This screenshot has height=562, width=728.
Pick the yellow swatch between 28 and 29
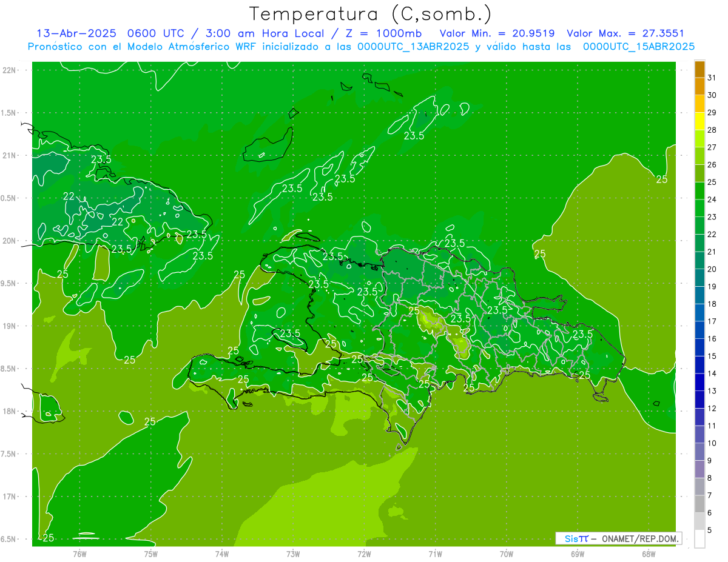pos(699,121)
